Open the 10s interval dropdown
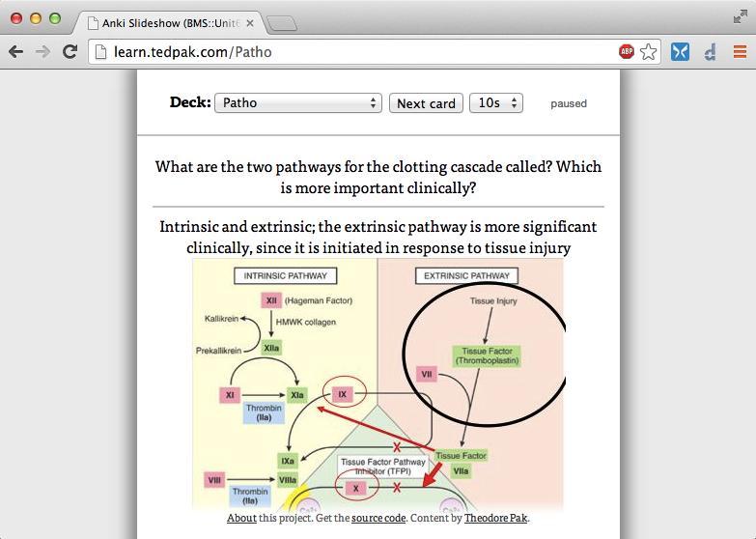This screenshot has width=756, height=539. [x=495, y=103]
